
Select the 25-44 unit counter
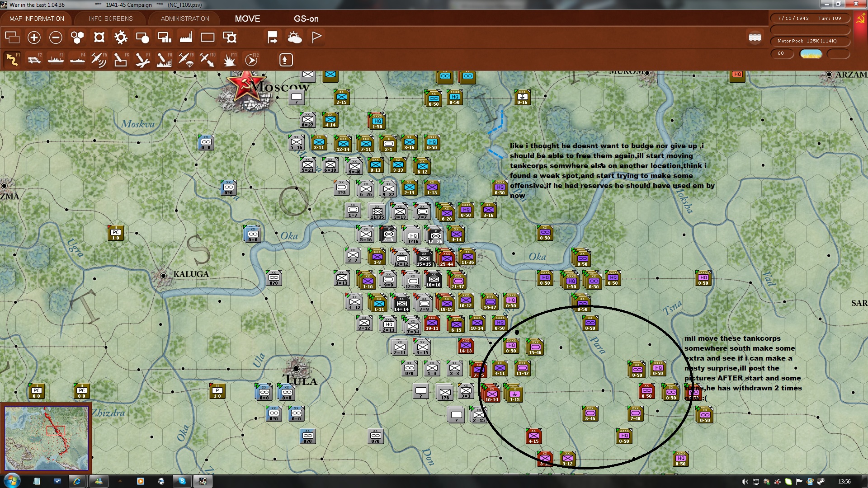(x=446, y=258)
